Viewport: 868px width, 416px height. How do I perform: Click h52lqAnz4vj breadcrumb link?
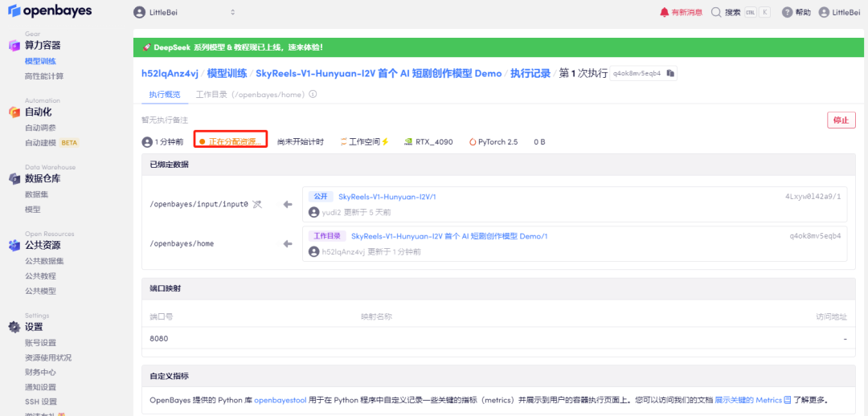pos(170,74)
